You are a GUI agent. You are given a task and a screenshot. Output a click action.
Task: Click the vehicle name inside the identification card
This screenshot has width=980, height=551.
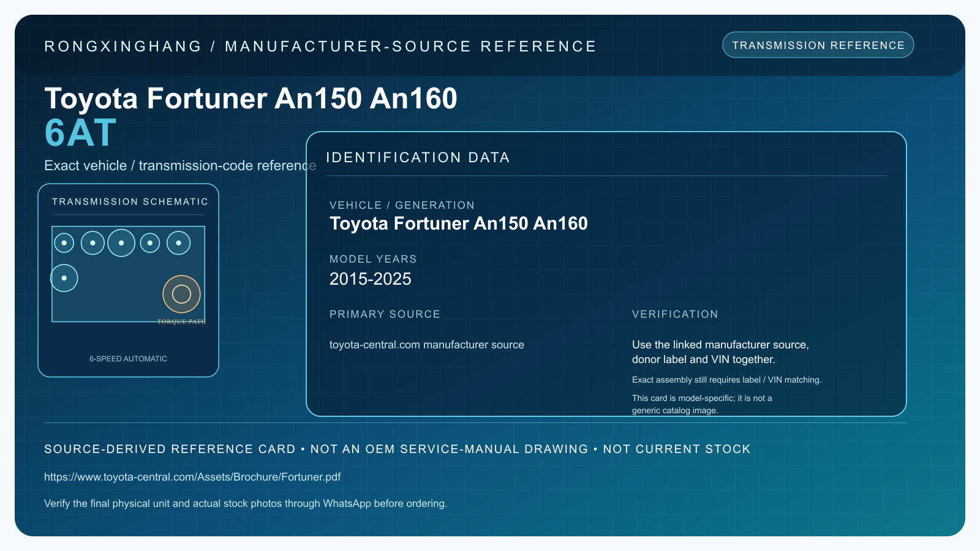[458, 223]
